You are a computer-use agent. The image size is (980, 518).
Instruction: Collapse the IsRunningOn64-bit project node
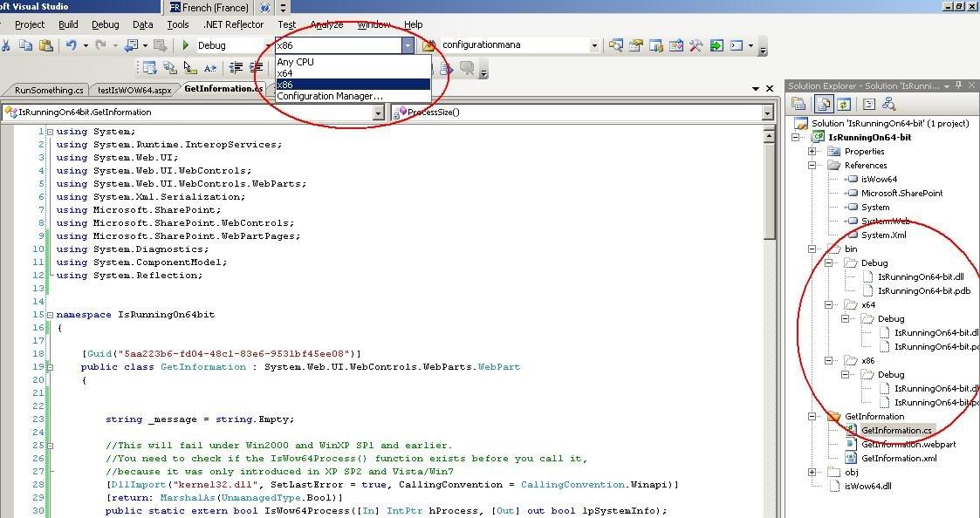tap(796, 138)
